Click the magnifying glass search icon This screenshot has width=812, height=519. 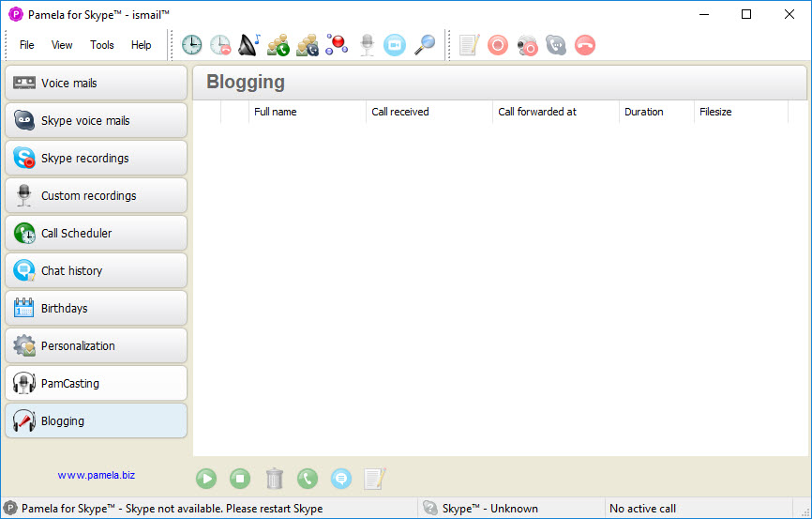pos(425,45)
